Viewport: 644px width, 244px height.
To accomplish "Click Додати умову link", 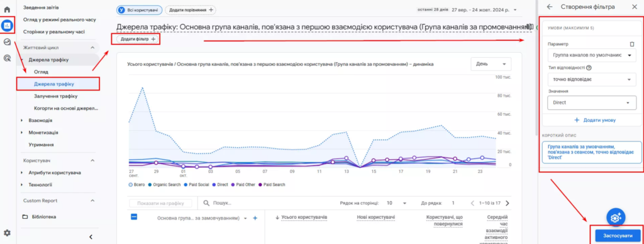I will [x=594, y=120].
